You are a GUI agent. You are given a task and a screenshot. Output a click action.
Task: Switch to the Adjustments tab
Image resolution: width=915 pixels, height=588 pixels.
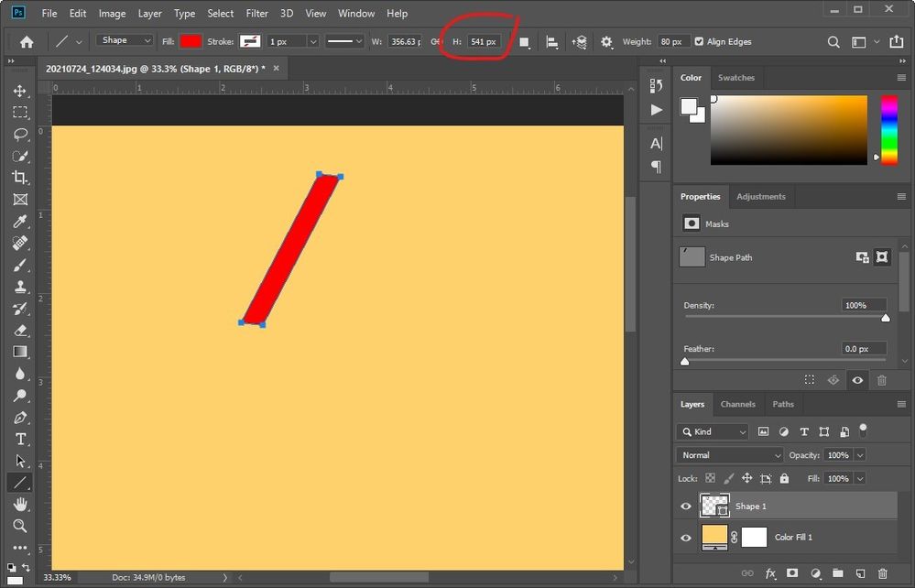point(761,197)
